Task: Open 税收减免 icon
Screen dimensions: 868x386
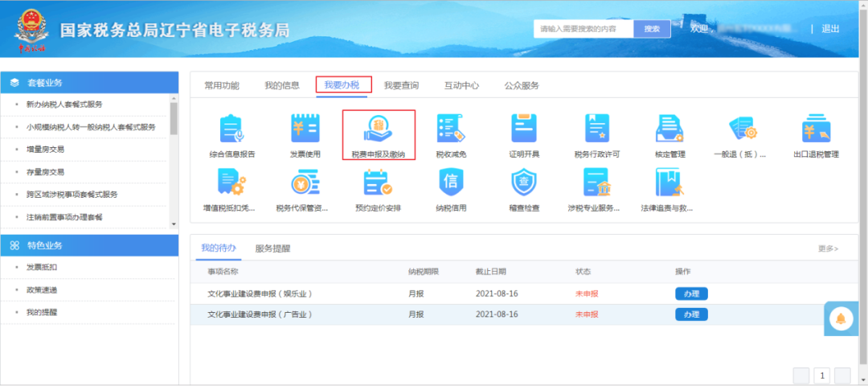Action: tap(451, 129)
